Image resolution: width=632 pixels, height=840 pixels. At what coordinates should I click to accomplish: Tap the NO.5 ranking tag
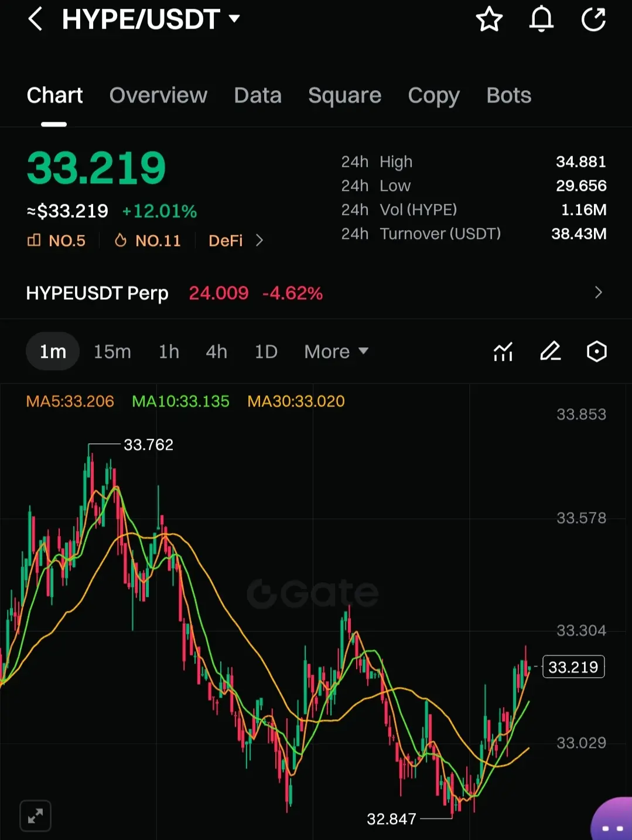pyautogui.click(x=57, y=241)
